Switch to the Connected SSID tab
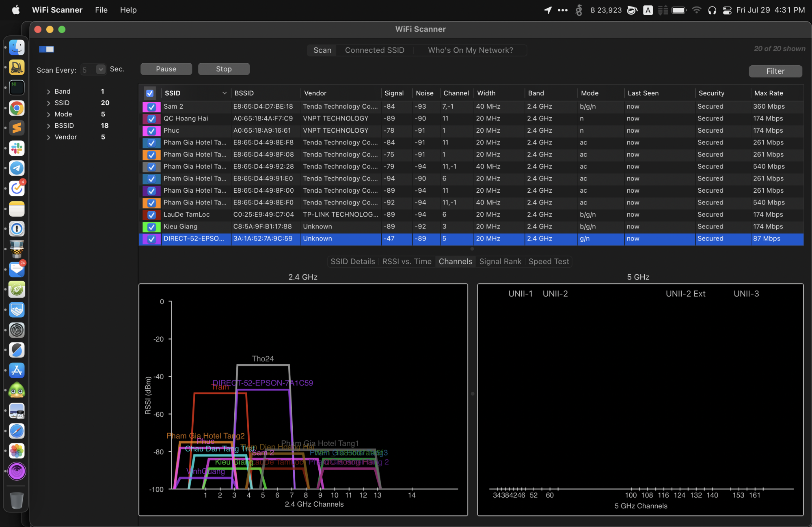 point(374,50)
